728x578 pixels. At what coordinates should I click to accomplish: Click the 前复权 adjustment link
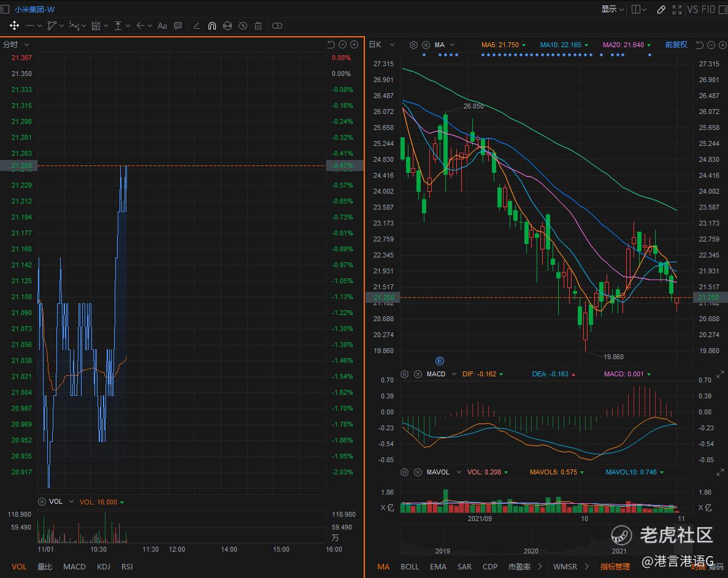click(x=676, y=45)
